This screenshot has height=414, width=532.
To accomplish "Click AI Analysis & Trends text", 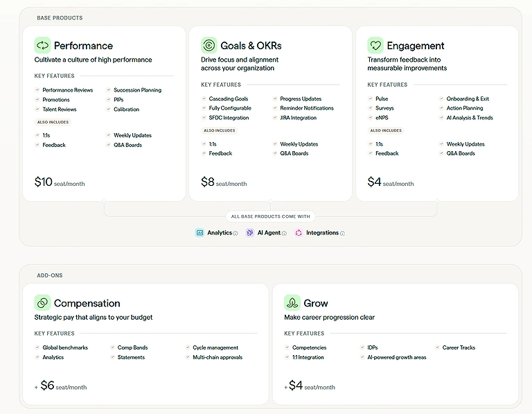I will [x=470, y=117].
